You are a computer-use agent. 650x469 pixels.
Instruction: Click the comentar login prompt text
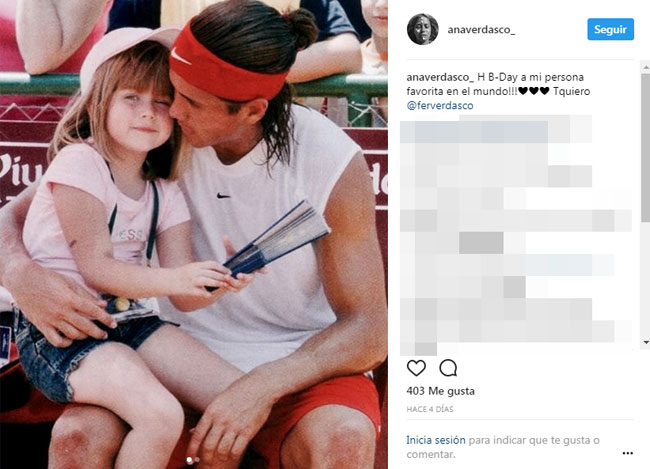coord(431,454)
